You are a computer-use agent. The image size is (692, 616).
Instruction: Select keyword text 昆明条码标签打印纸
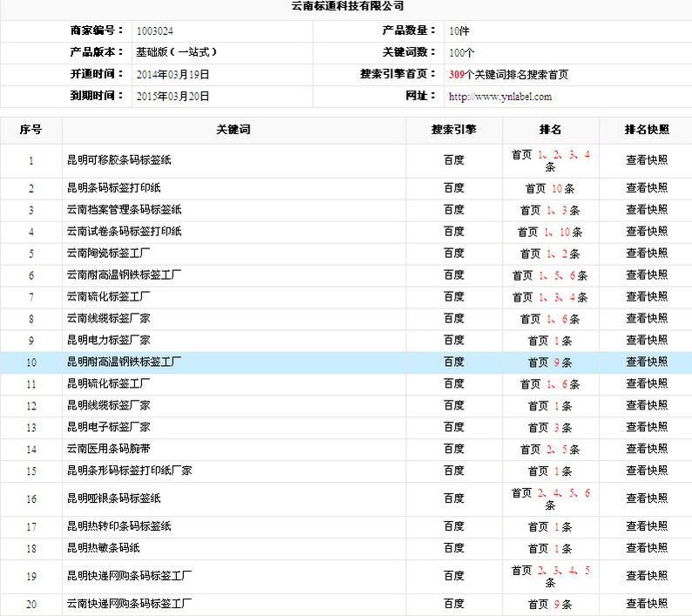114,188
